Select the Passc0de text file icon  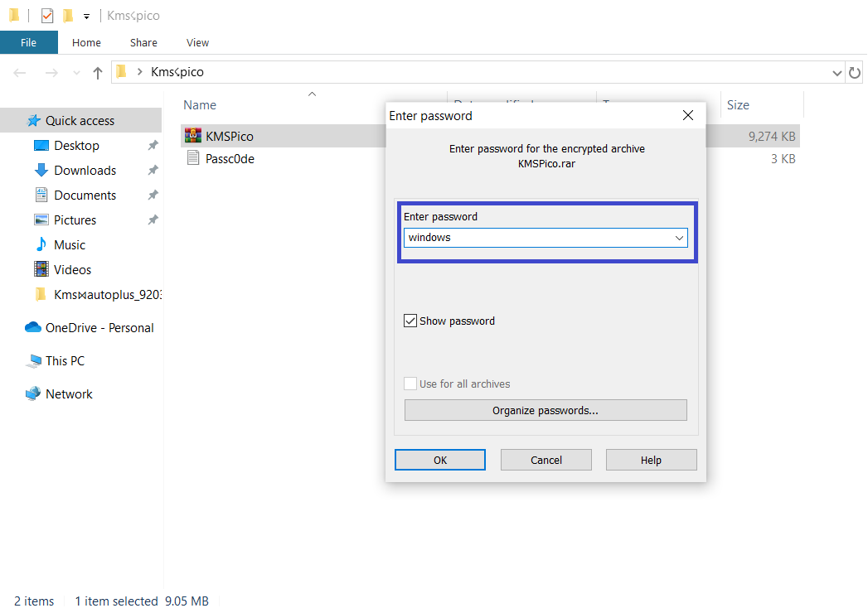tap(193, 158)
